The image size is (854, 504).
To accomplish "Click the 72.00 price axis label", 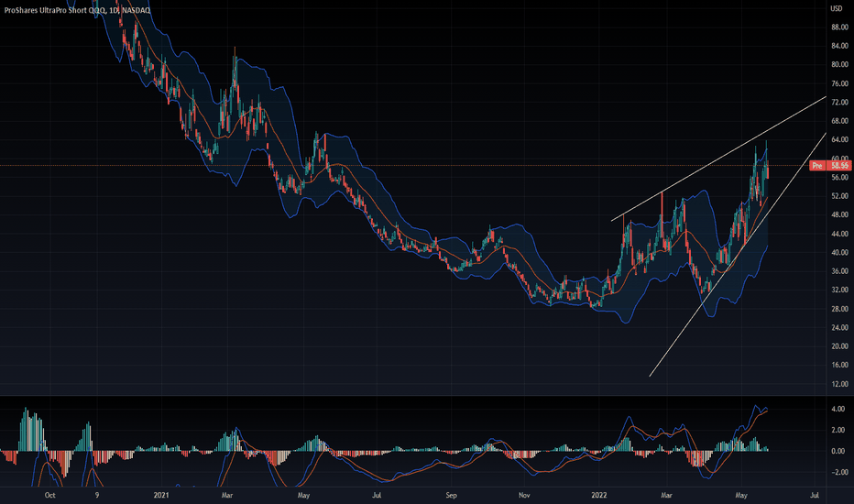I will (x=839, y=102).
